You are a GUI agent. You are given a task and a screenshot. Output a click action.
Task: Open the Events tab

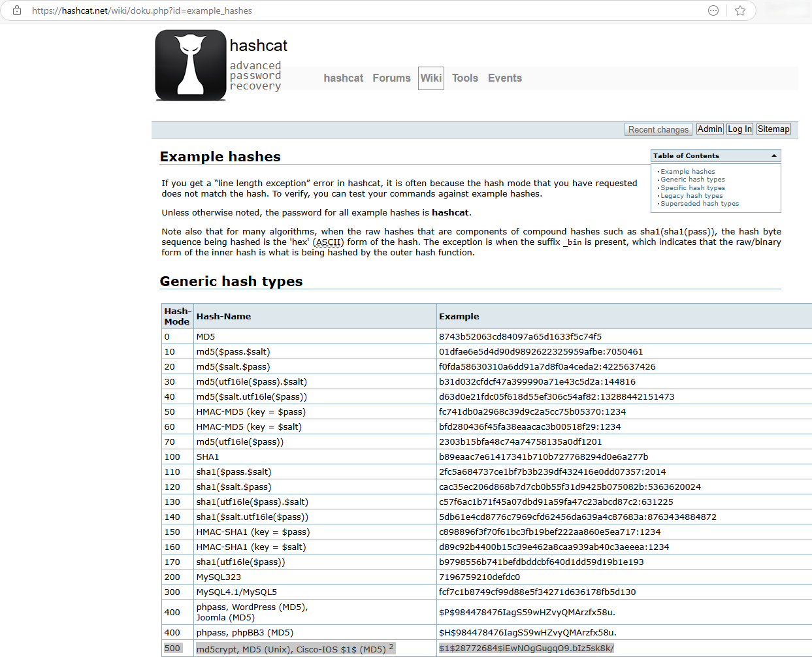coord(505,78)
